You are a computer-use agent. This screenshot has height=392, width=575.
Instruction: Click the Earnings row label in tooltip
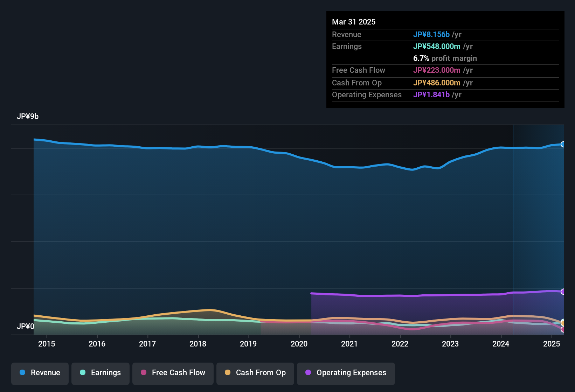pos(347,46)
